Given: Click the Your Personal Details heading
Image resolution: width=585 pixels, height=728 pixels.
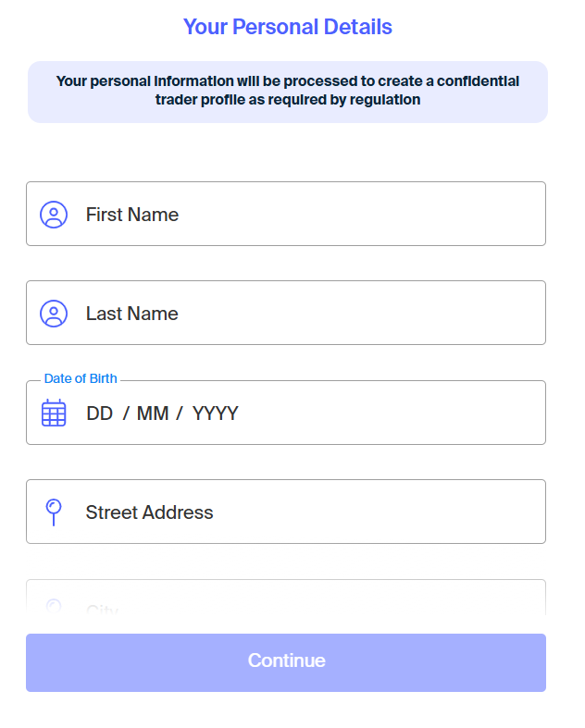Looking at the screenshot, I should tap(288, 27).
